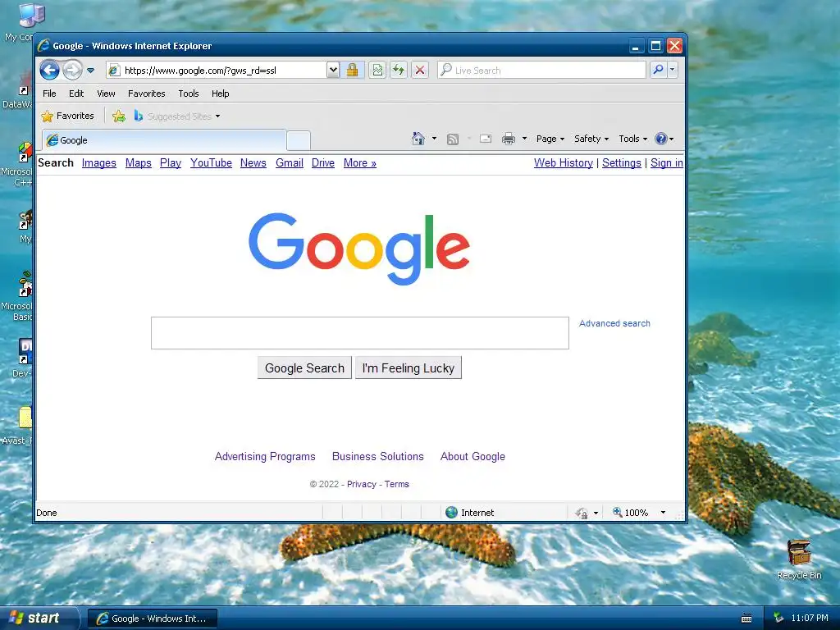The width and height of the screenshot is (840, 630).
Task: Open the Settings link
Action: (x=622, y=163)
